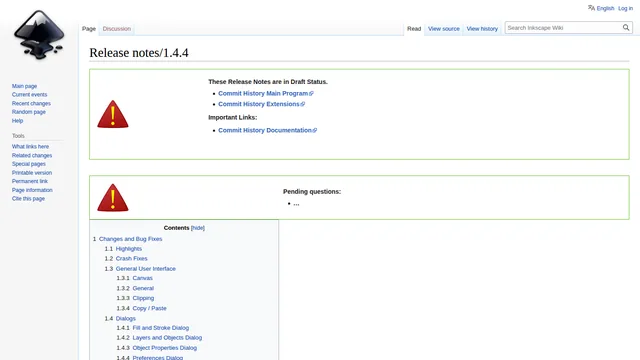Jump to Preferences Dialog subsection
This screenshot has width=640, height=360.
click(x=158, y=358)
